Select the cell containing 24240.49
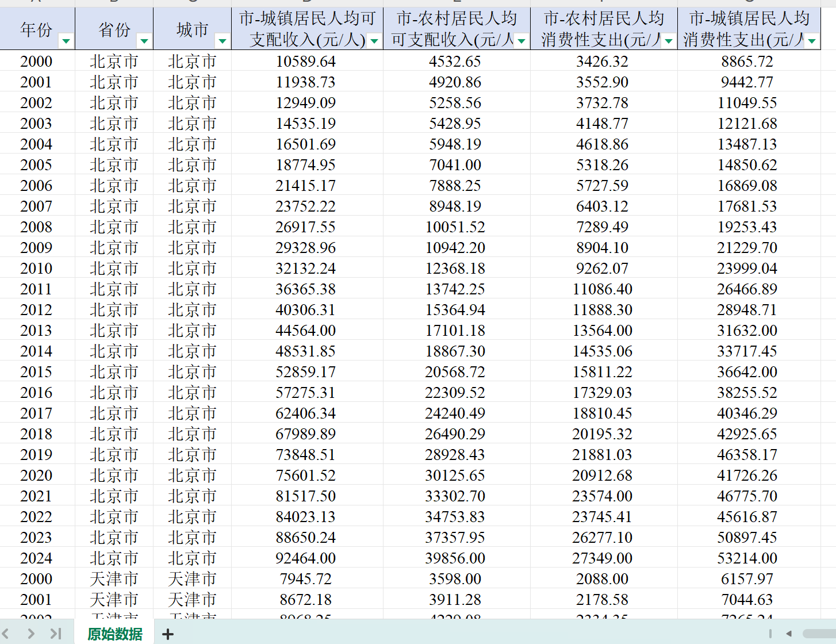The height and width of the screenshot is (644, 836). point(457,413)
